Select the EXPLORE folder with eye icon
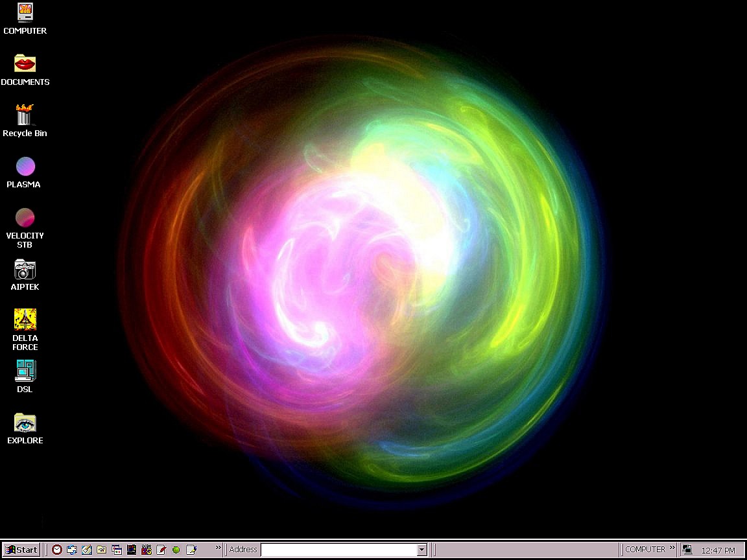The width and height of the screenshot is (747, 560). (25, 423)
